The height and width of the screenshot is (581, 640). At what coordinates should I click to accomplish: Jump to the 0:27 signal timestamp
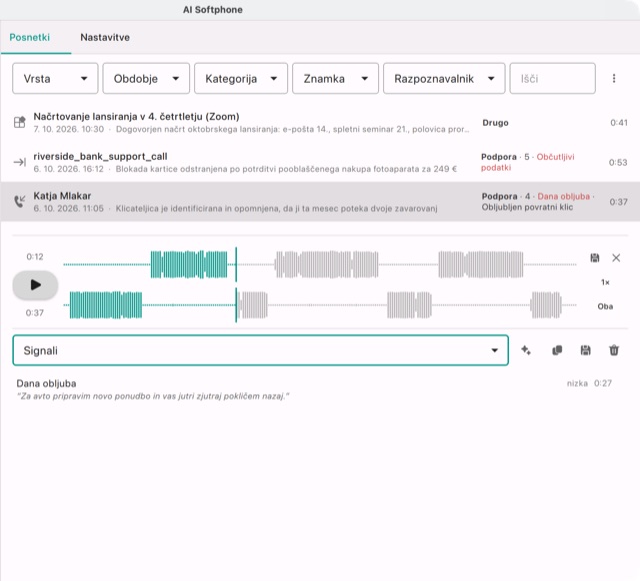pos(603,383)
